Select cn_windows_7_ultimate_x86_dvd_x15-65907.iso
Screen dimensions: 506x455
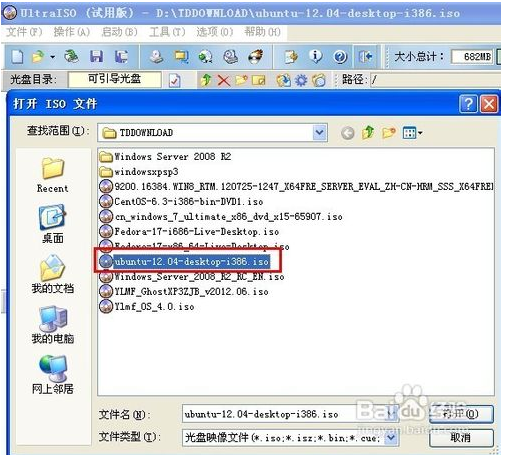pyautogui.click(x=221, y=217)
